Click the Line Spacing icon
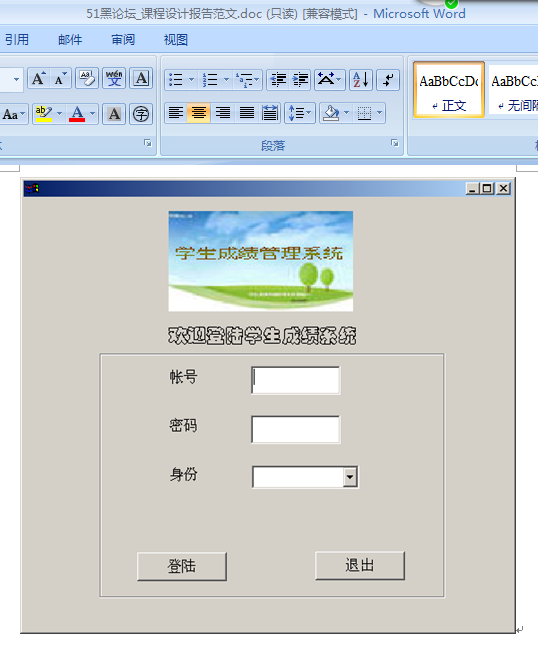538x663 pixels. 299,113
